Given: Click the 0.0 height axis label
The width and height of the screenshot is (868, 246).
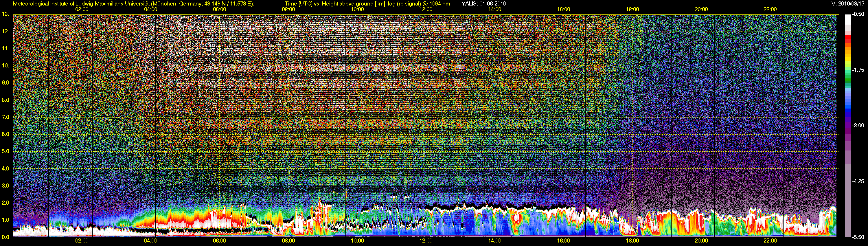Looking at the screenshot, I should point(5,237).
